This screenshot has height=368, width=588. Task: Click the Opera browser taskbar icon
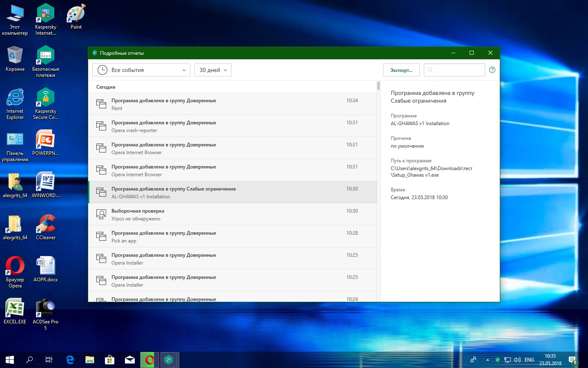point(149,360)
